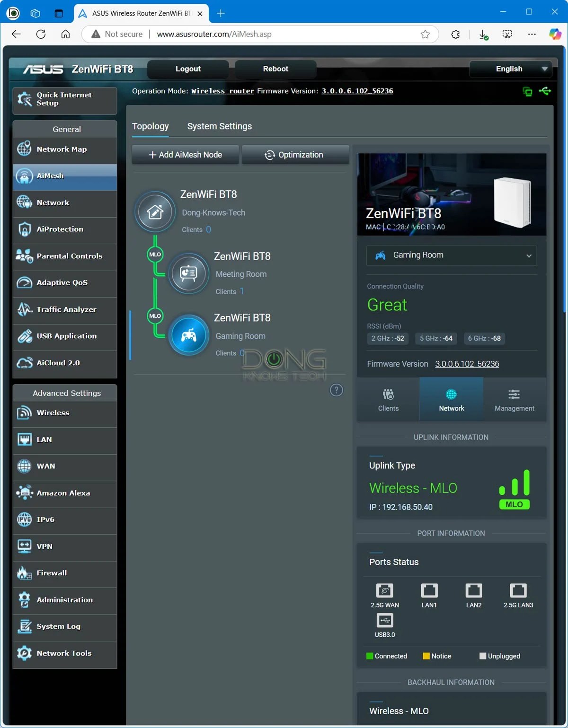Open VPN settings
The width and height of the screenshot is (568, 728).
(65, 547)
